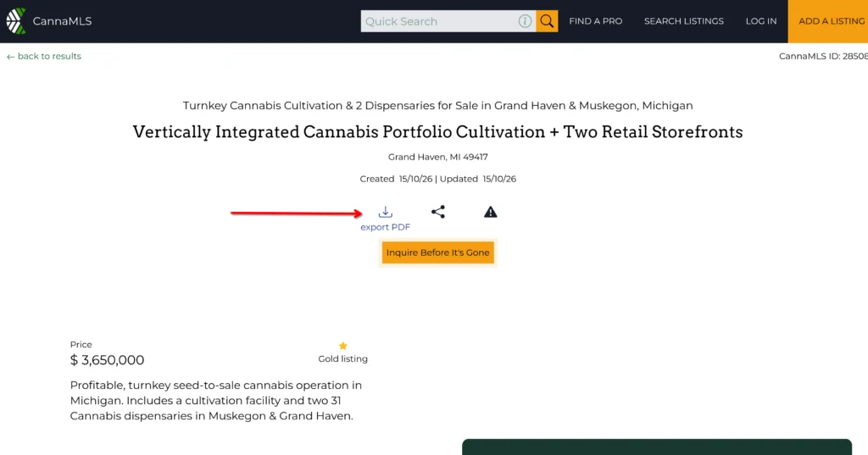The height and width of the screenshot is (455, 868).
Task: Click the CannaMLS ID text
Action: (x=823, y=56)
